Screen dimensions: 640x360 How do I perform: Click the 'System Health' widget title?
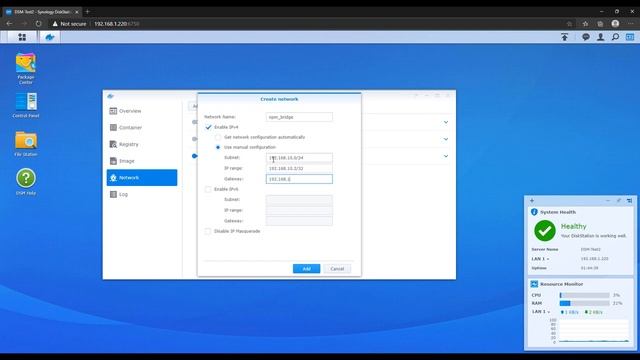point(558,212)
